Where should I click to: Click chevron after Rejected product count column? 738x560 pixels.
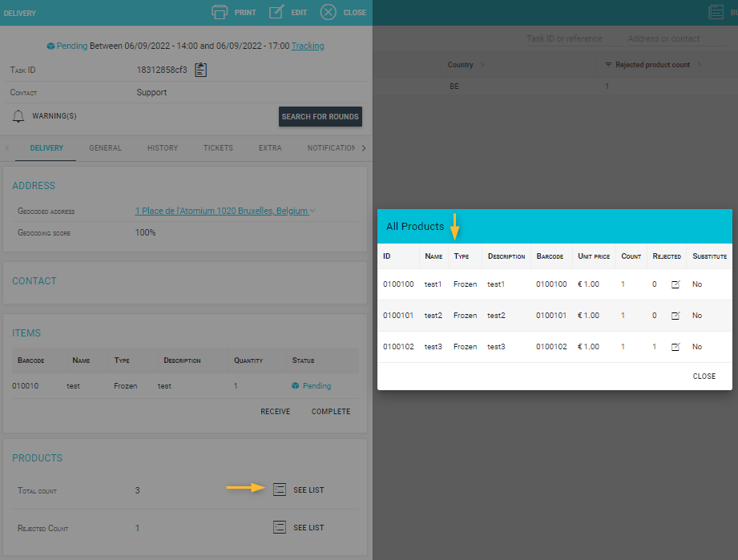pos(699,64)
